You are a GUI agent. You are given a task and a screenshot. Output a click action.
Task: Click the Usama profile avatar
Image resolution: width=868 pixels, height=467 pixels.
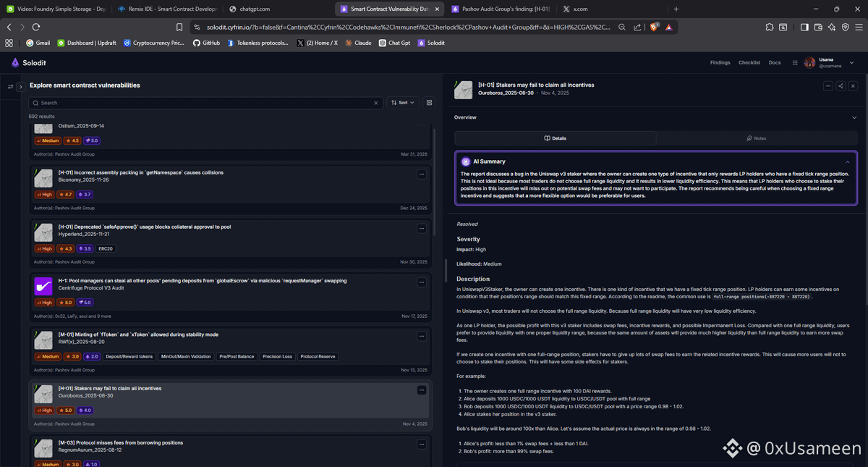point(809,63)
